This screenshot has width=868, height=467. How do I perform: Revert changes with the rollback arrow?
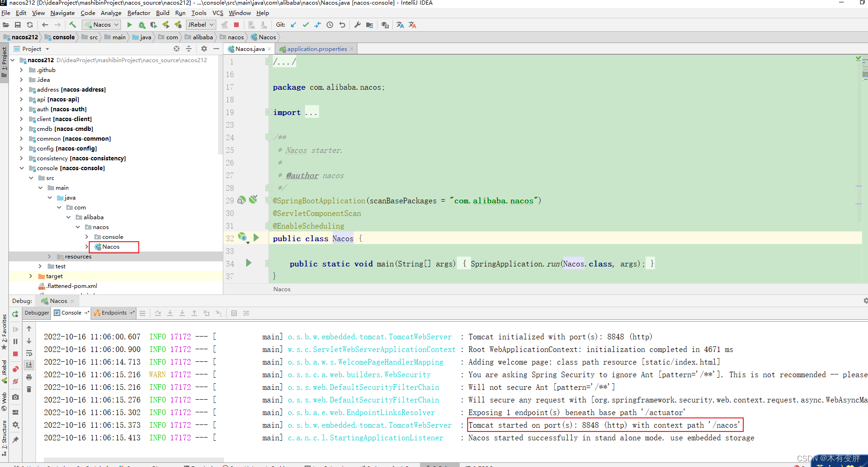pyautogui.click(x=342, y=25)
